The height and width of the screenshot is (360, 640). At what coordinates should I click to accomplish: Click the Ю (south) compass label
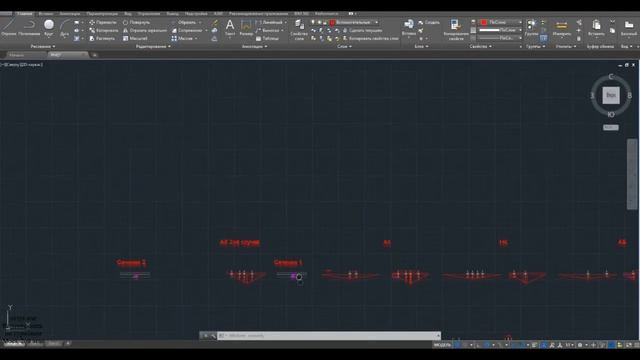(x=611, y=115)
